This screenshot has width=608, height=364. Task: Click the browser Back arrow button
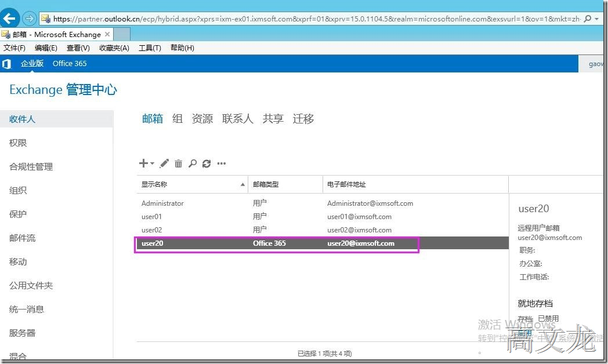point(10,18)
